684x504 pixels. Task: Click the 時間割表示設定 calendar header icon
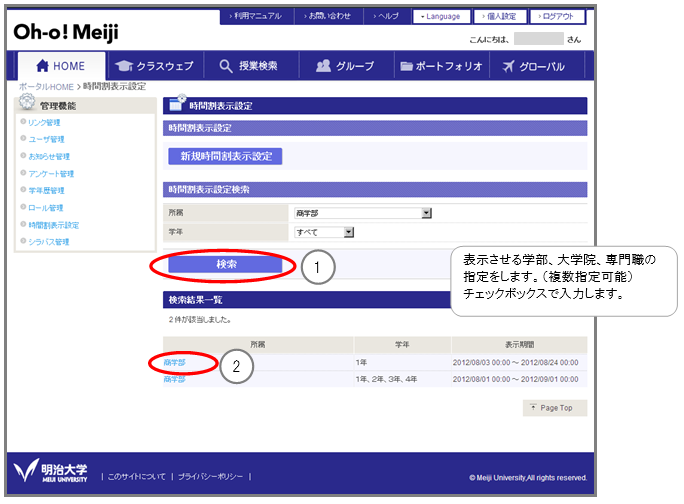click(177, 103)
